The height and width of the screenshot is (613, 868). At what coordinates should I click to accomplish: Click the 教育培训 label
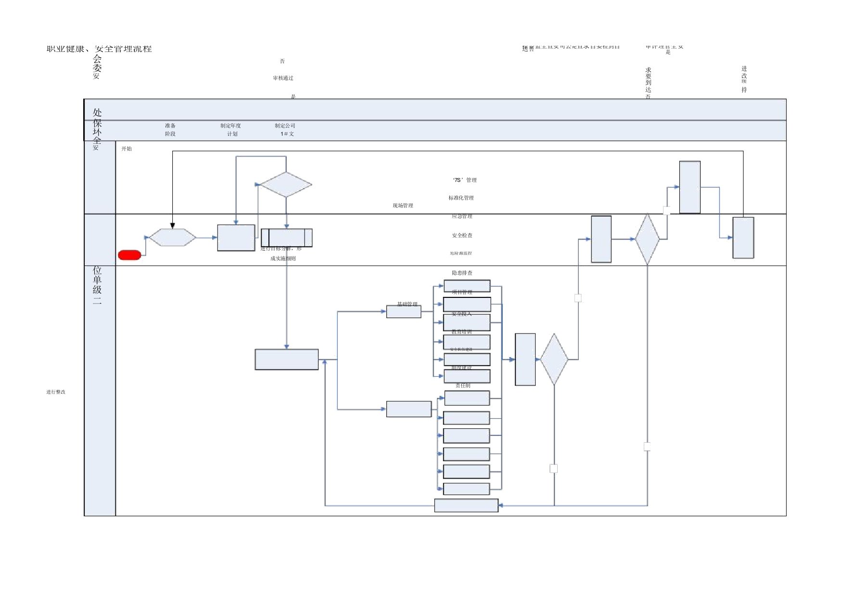462,332
